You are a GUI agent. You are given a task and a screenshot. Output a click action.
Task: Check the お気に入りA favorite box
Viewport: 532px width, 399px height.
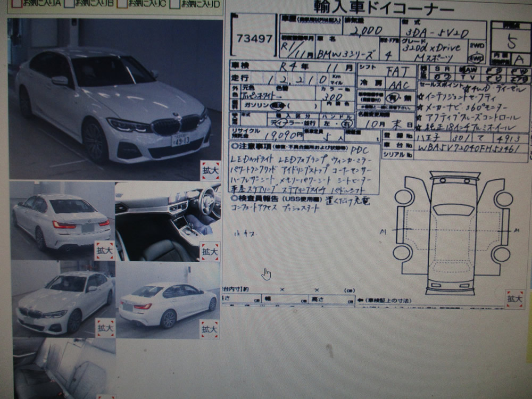point(17,4)
